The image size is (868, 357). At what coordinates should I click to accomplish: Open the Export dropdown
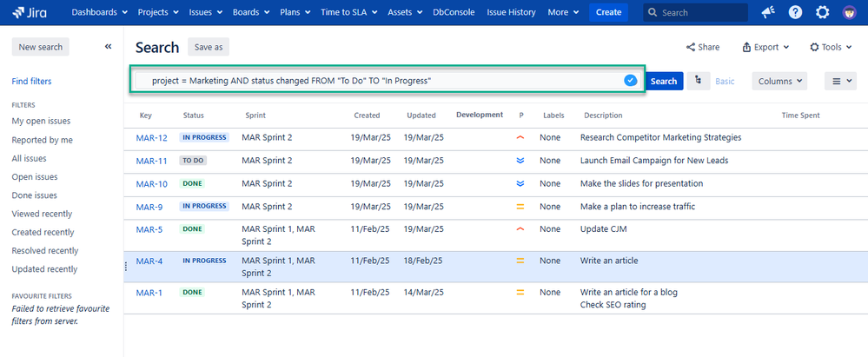(x=765, y=47)
